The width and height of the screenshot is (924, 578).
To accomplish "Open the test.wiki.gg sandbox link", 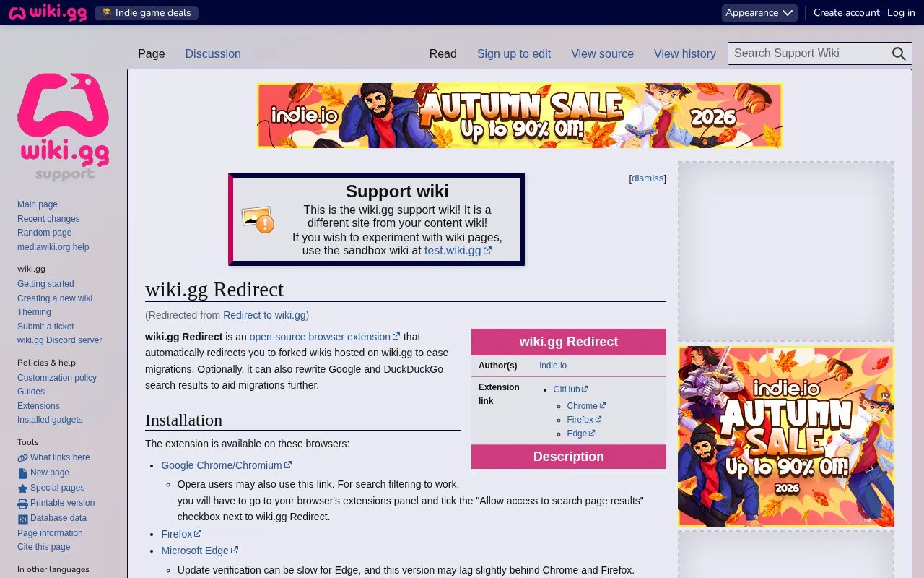I will pos(458,250).
